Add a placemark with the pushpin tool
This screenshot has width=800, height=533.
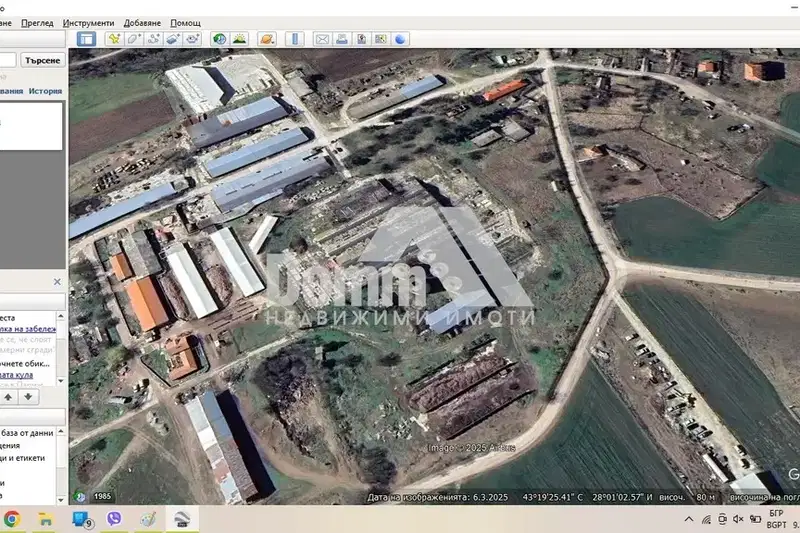point(114,39)
